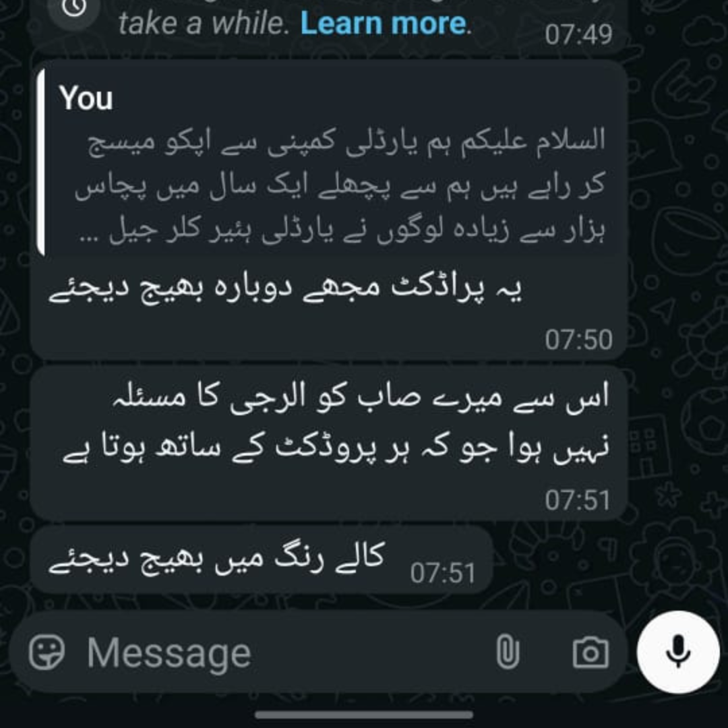Select the short black color request message
Image resolution: width=728 pixels, height=728 pixels.
tap(261, 559)
